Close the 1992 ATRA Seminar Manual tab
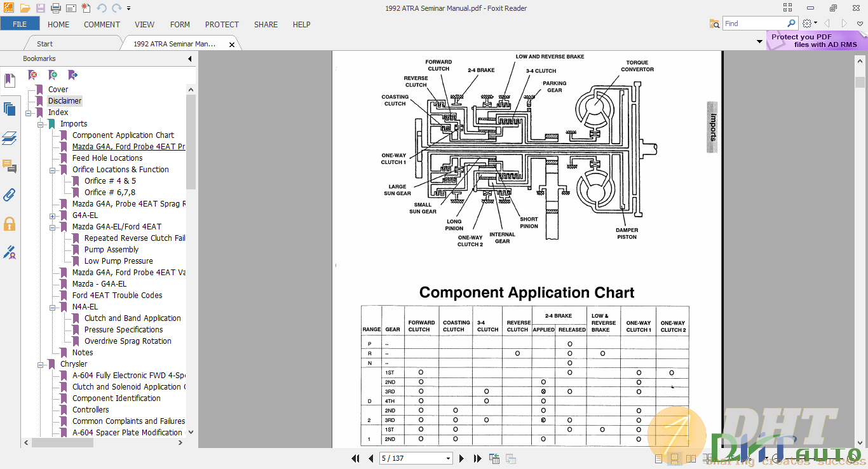 [232, 44]
